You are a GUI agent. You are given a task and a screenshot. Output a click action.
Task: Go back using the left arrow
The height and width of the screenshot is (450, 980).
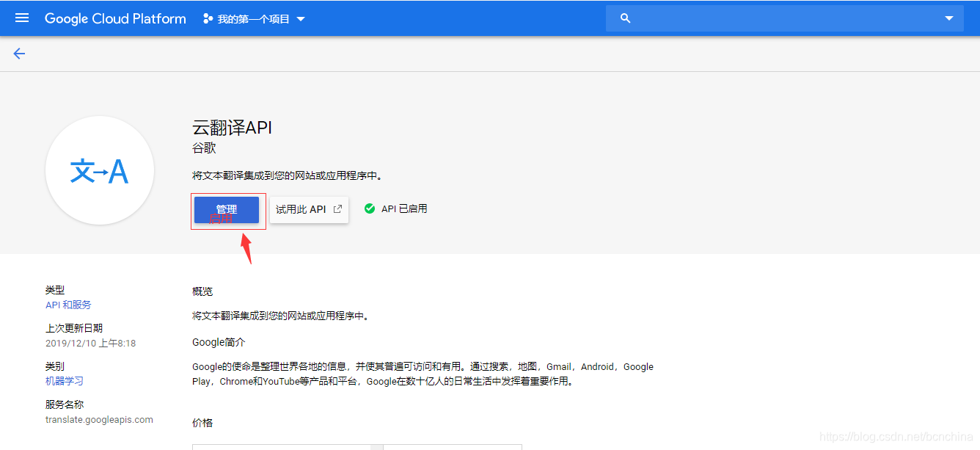click(x=19, y=54)
